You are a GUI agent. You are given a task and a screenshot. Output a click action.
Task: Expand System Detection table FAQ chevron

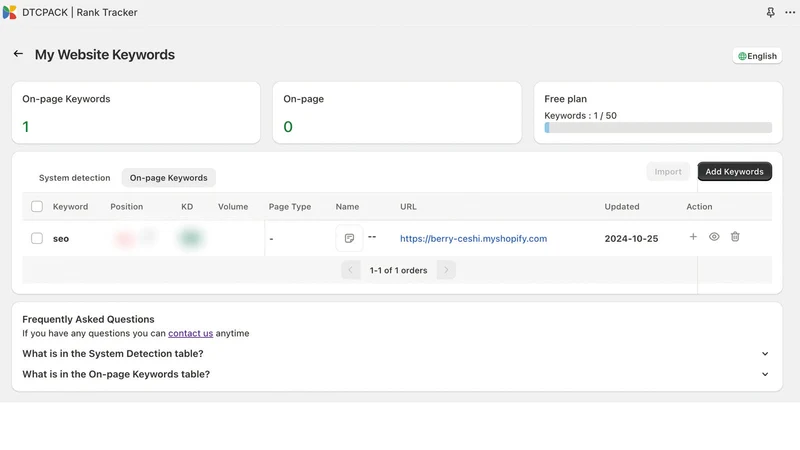click(x=765, y=354)
